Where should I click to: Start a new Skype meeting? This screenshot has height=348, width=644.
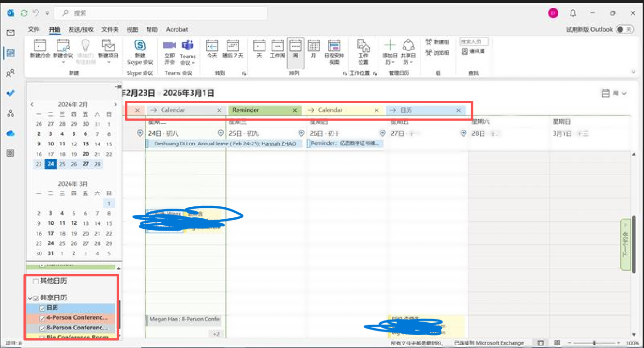pos(140,52)
